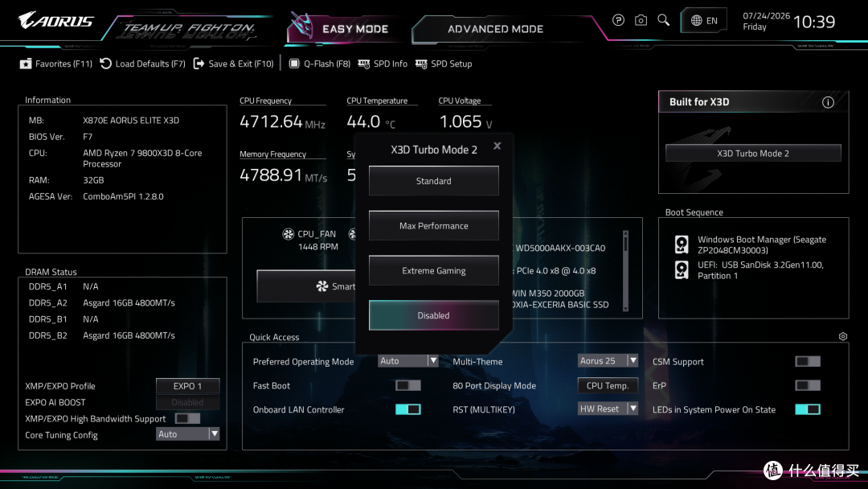Click the EXPO 1 profile button
This screenshot has width=868, height=489.
[x=187, y=386]
